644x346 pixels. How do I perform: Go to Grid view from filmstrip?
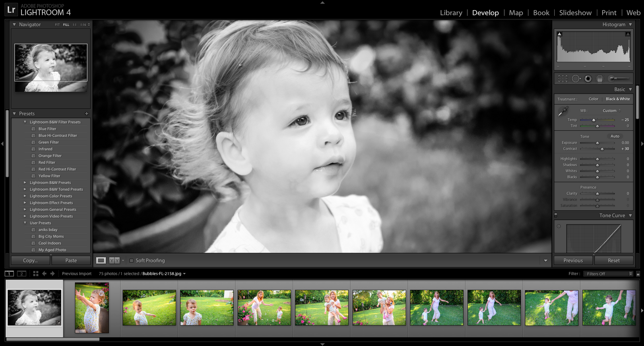(36, 273)
